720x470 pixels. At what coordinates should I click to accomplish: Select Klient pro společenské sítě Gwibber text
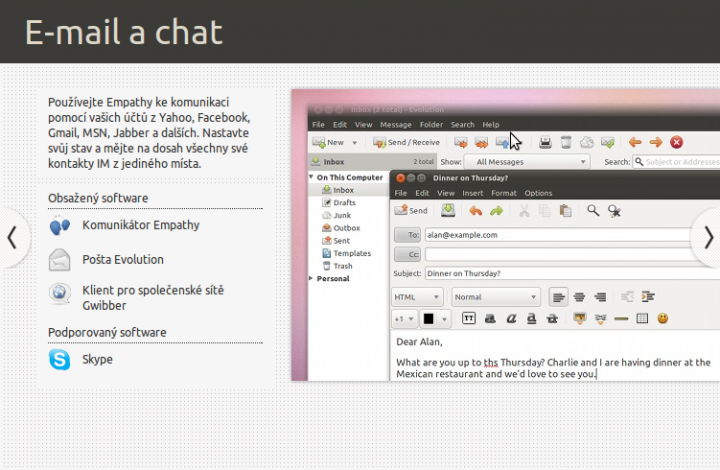click(x=153, y=298)
